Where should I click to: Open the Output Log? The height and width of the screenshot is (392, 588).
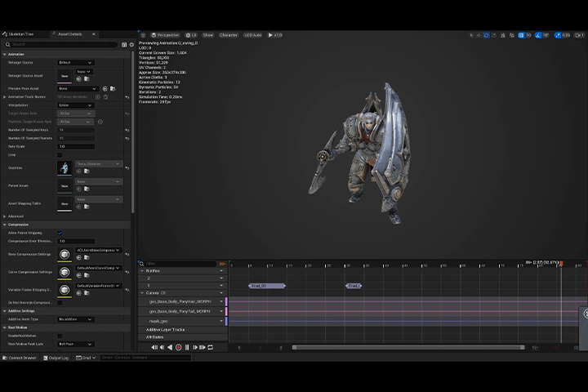pos(56,358)
